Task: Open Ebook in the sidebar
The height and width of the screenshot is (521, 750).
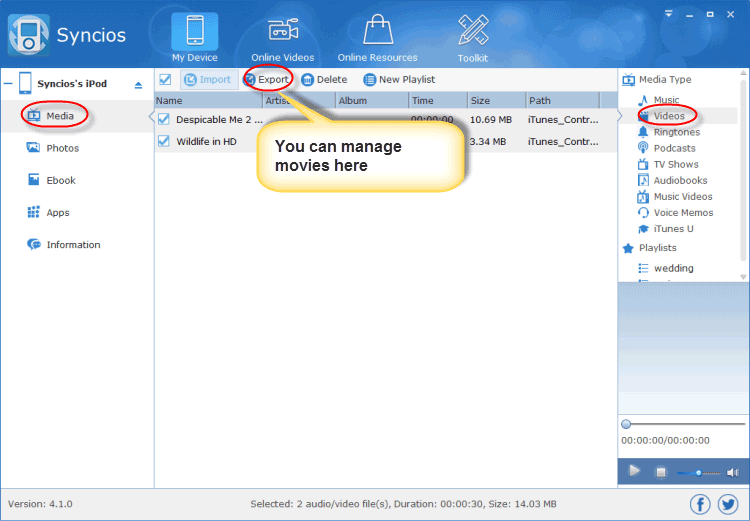Action: coord(52,180)
